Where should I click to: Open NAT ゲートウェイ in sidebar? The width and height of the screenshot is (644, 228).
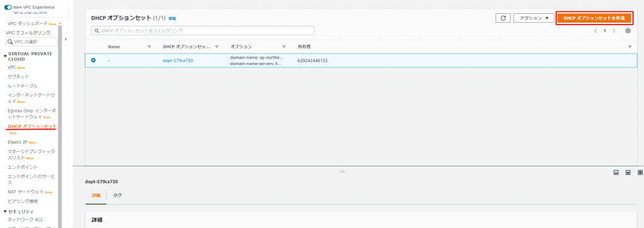25,191
